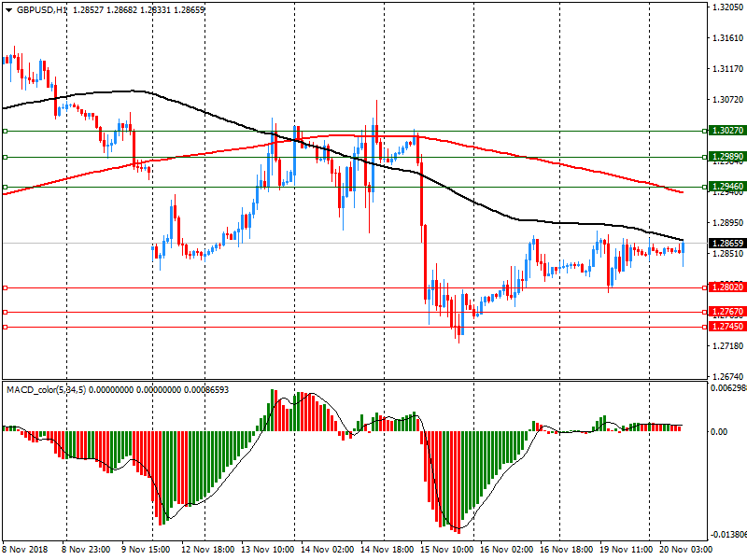The image size is (747, 560).
Task: Select the GBPUSD,H1 chart title text
Action: (41, 10)
